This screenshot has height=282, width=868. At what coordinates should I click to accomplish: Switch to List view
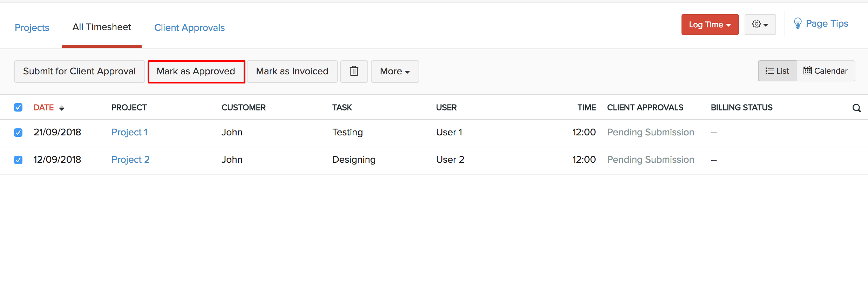[x=777, y=71]
